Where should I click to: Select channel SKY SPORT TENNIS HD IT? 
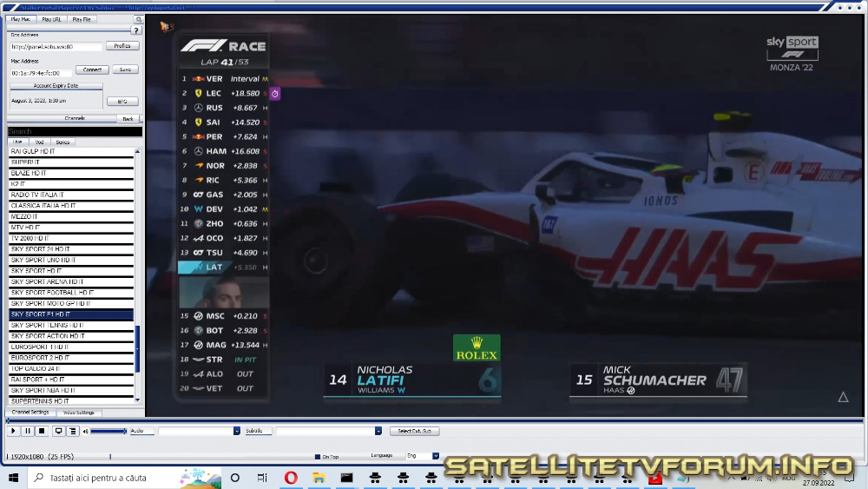pos(71,325)
